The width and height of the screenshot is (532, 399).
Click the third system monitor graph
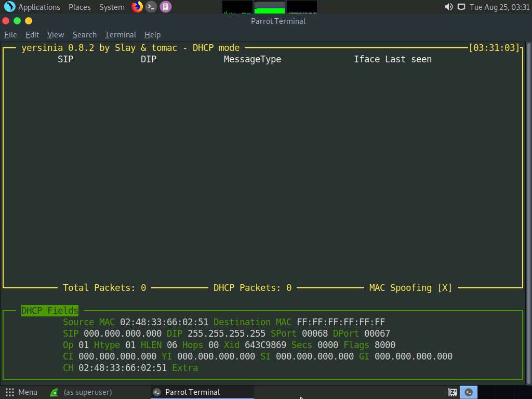(302, 7)
